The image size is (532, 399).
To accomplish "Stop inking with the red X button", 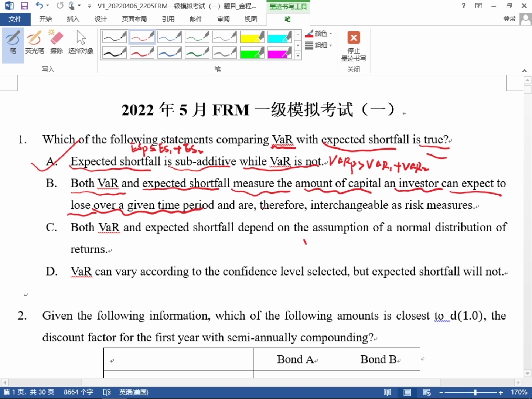I will tap(354, 38).
